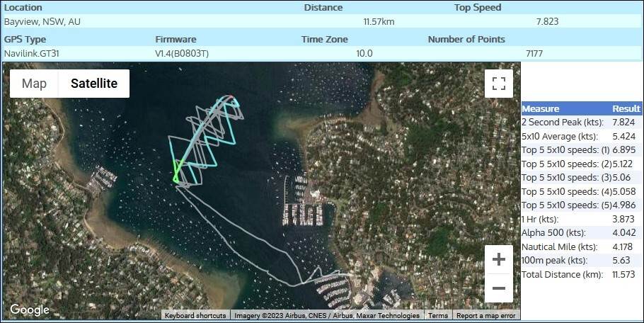
Task: Click the Bayview, NSW, AU location value
Action: tap(42, 21)
